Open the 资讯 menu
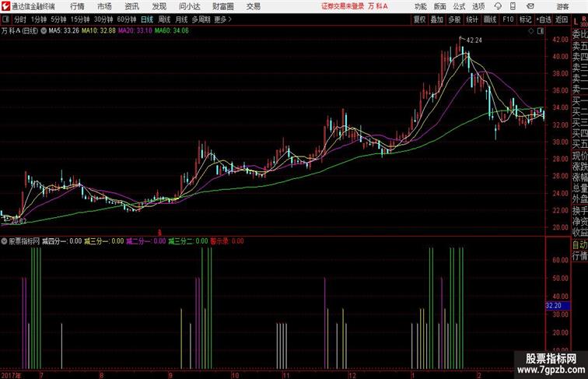The image size is (588, 379). (131, 6)
